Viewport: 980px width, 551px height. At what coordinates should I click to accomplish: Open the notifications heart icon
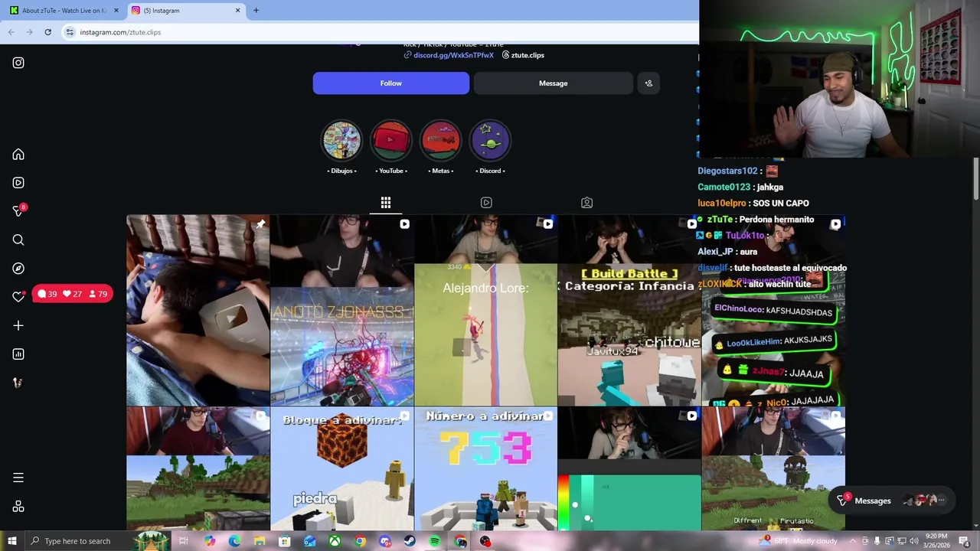[x=18, y=297]
